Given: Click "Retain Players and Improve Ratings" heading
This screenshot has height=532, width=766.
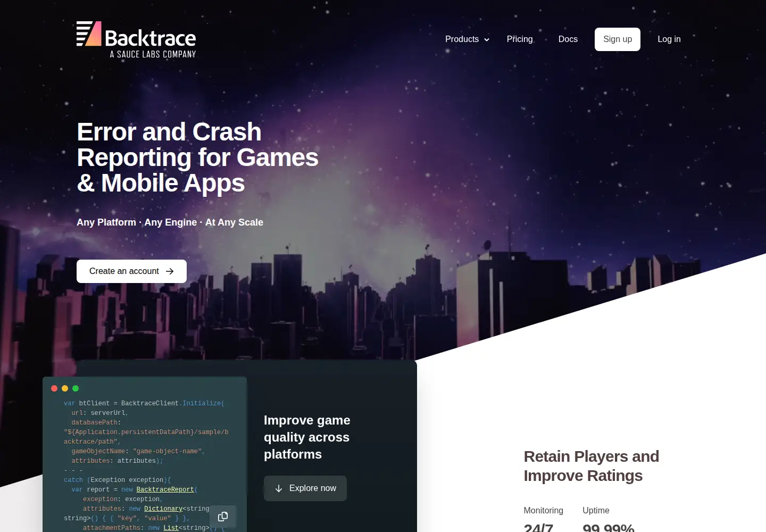Looking at the screenshot, I should 592,466.
